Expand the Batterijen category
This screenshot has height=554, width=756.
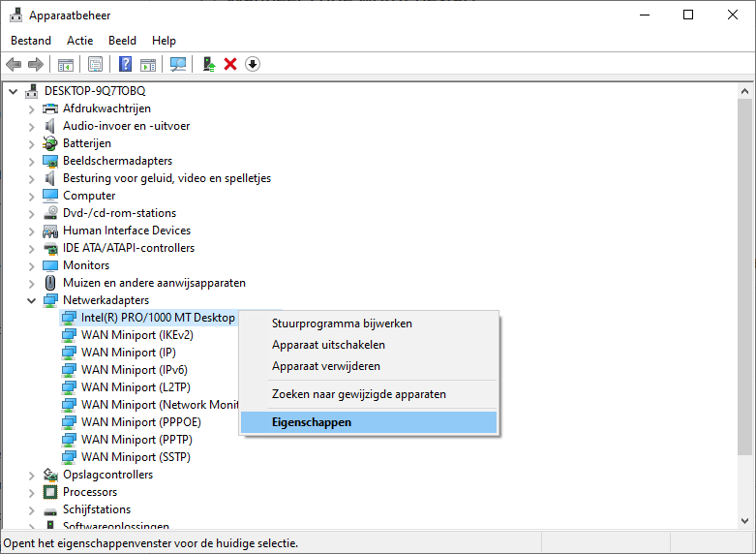(x=31, y=143)
